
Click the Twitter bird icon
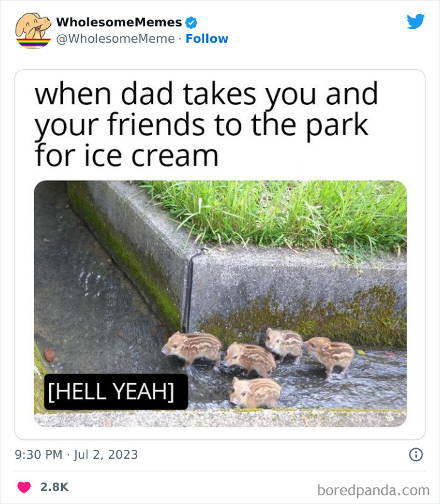point(416,22)
